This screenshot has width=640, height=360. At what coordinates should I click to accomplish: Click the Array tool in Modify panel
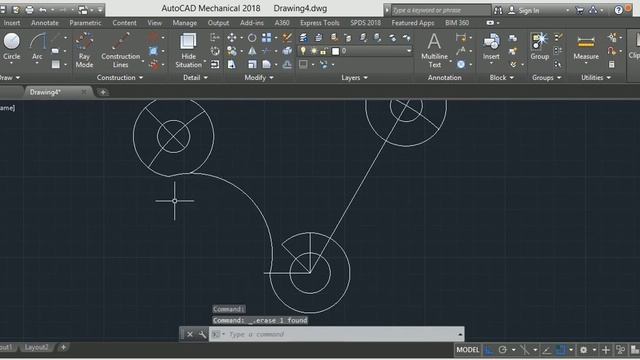267,38
